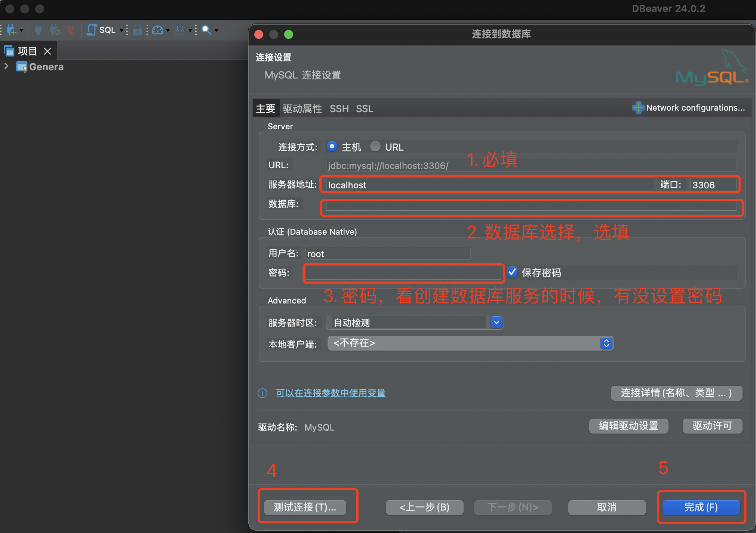Screen dimensions: 756x533
Task: Click Network configurations link
Action: click(x=695, y=108)
